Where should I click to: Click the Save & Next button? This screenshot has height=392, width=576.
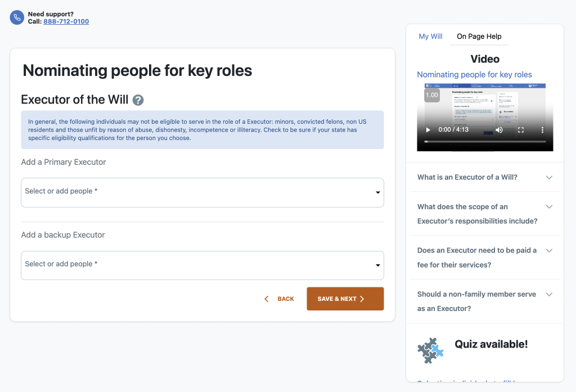click(x=345, y=299)
